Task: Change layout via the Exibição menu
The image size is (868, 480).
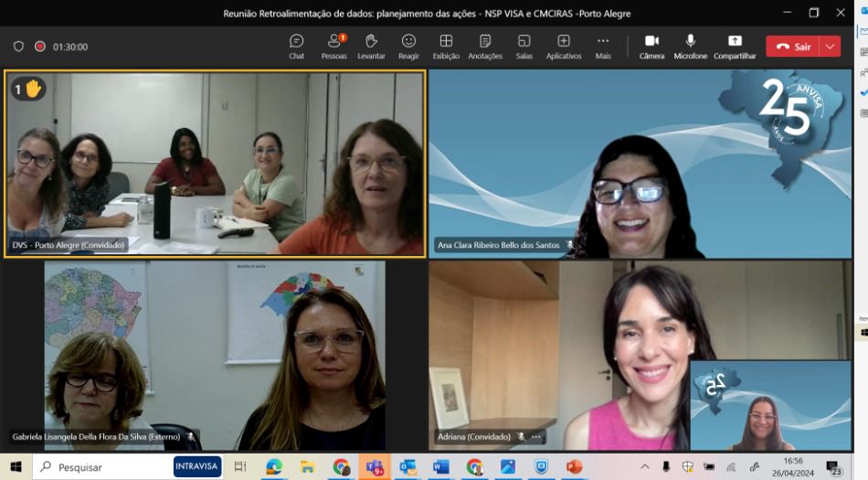Action: (446, 47)
